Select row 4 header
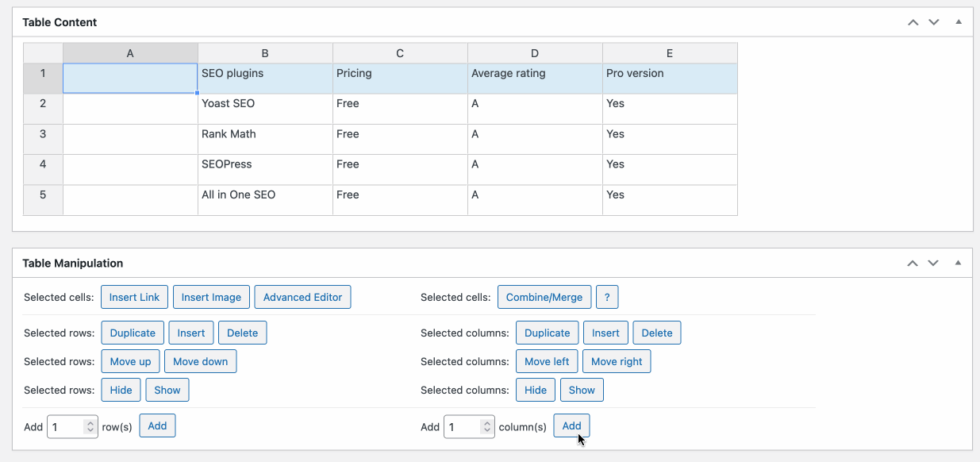Viewport: 980px width, 462px height. (x=43, y=169)
